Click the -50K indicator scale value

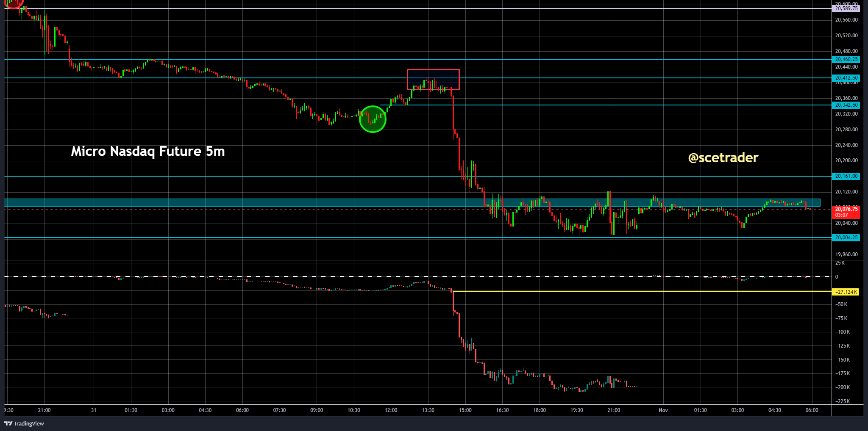pos(841,304)
